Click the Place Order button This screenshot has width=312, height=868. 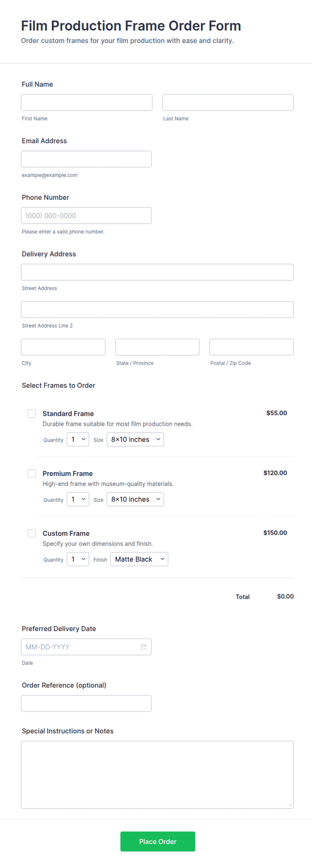click(158, 842)
